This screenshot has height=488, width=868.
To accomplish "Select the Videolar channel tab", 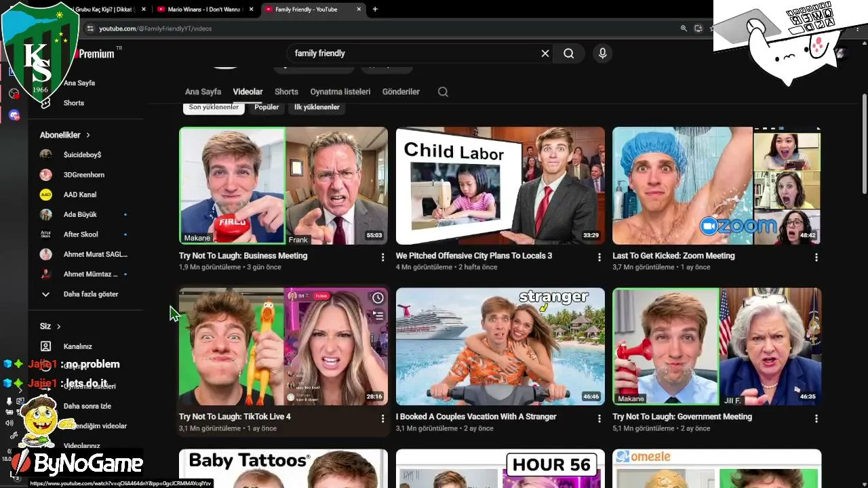I will [248, 91].
